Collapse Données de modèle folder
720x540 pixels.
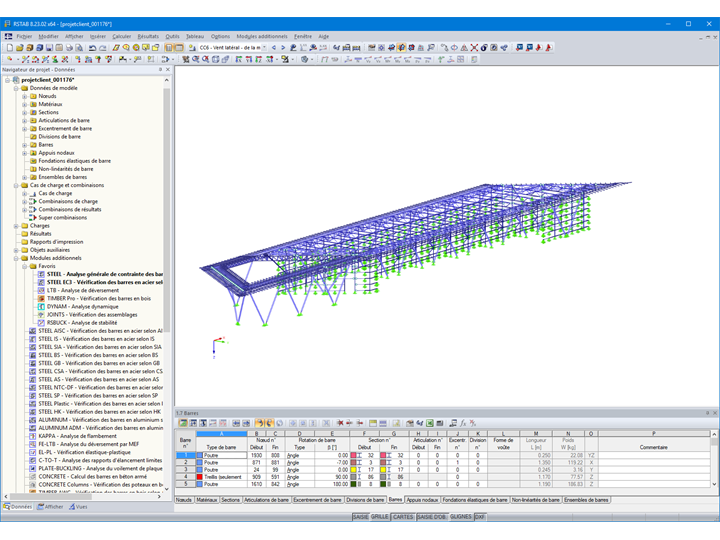tap(16, 88)
